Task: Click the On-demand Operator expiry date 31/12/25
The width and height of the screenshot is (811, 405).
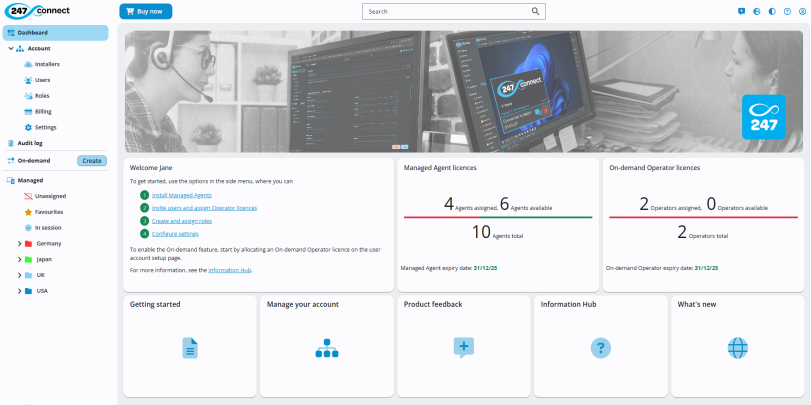Action: [x=706, y=268]
